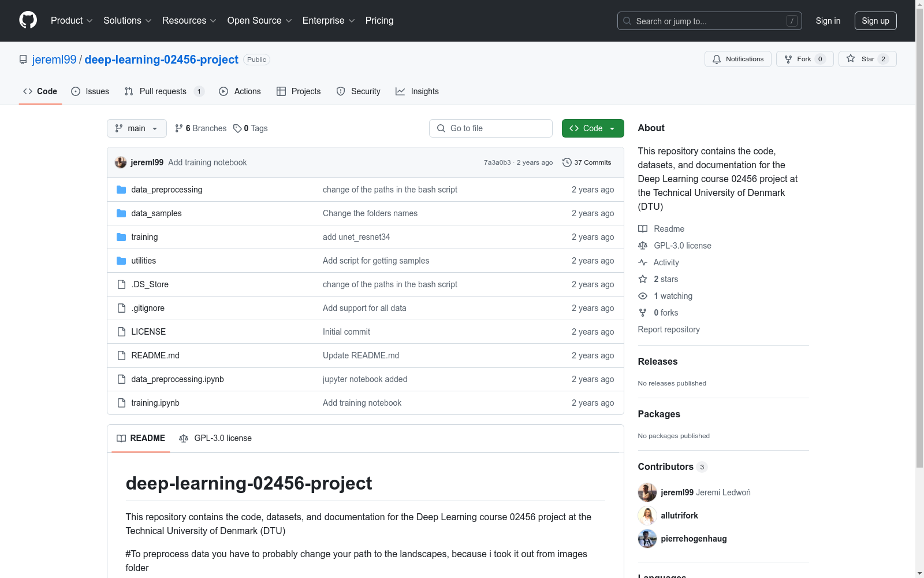Viewport: 924px width, 578px height.
Task: Open the .gitignore file
Action: click(x=148, y=308)
